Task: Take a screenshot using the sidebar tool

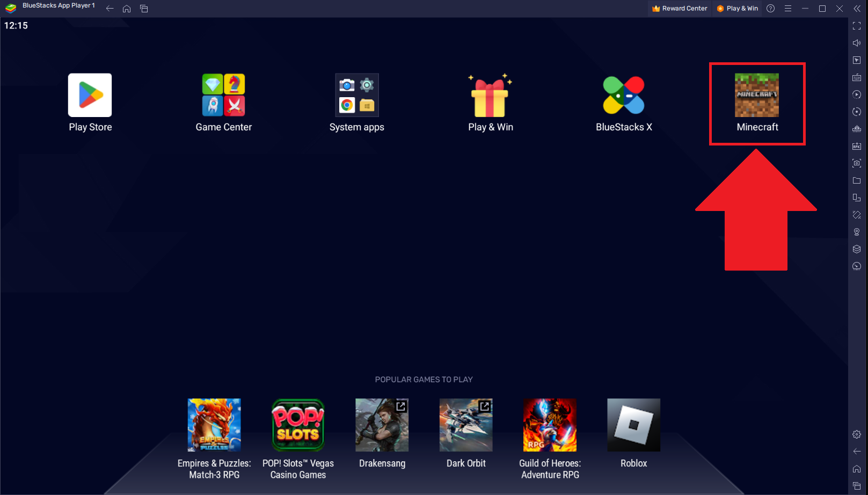Action: coord(857,163)
